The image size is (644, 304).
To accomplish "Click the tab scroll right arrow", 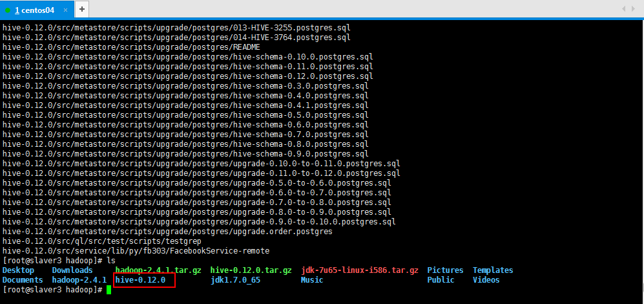I will (634, 9).
